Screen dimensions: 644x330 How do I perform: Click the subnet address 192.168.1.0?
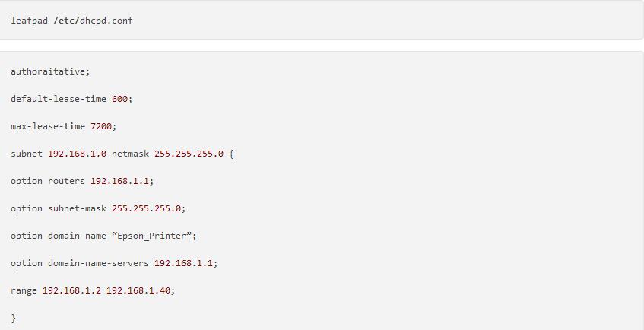(x=77, y=154)
